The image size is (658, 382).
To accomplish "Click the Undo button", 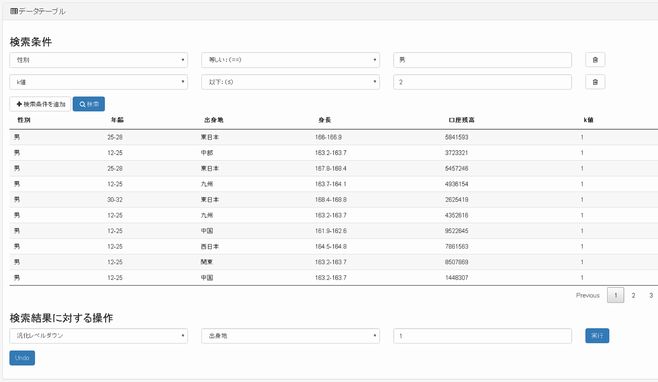I will (x=22, y=358).
